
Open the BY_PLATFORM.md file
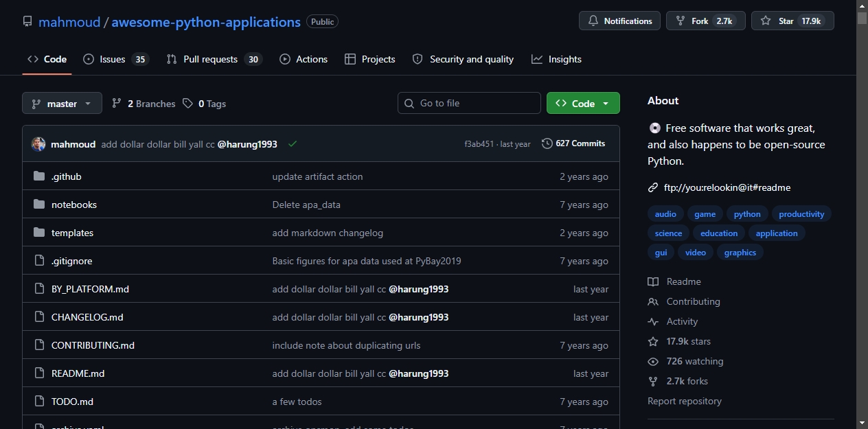coord(90,289)
